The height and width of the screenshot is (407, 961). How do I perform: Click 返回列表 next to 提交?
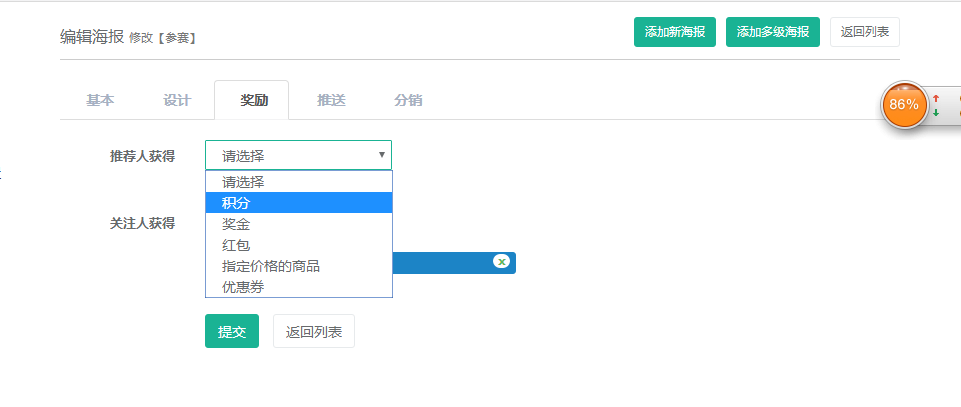pos(314,331)
